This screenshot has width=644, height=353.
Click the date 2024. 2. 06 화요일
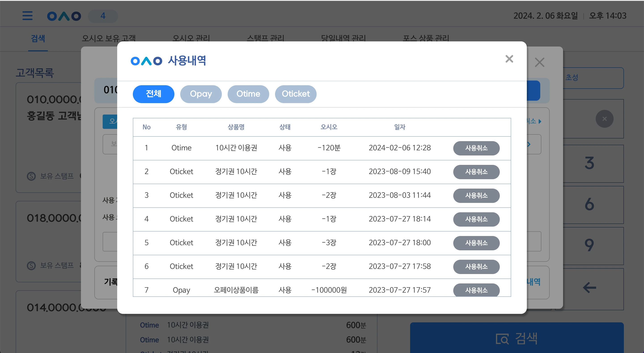(x=546, y=16)
